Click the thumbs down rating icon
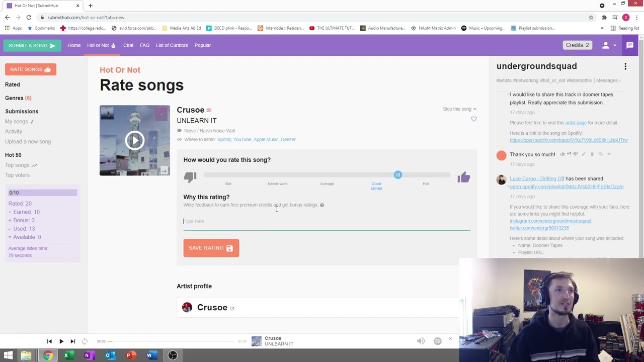This screenshot has width=644, height=362. 190,176
